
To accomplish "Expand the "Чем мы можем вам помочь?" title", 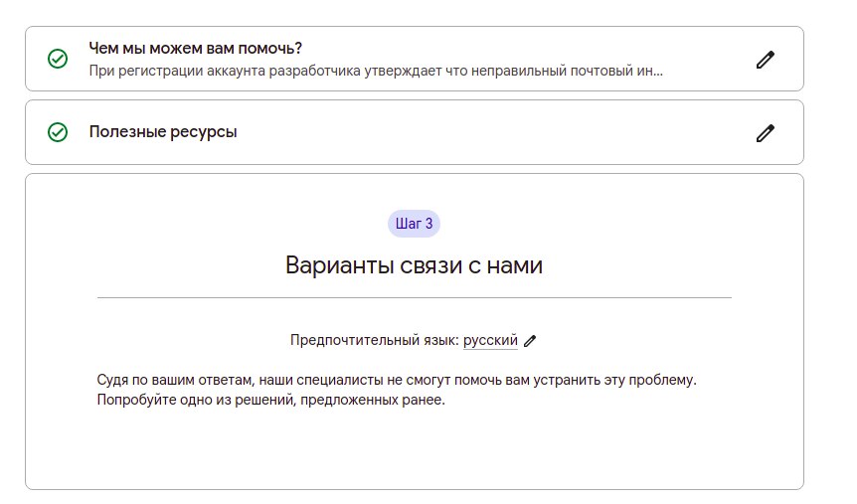I will point(195,48).
